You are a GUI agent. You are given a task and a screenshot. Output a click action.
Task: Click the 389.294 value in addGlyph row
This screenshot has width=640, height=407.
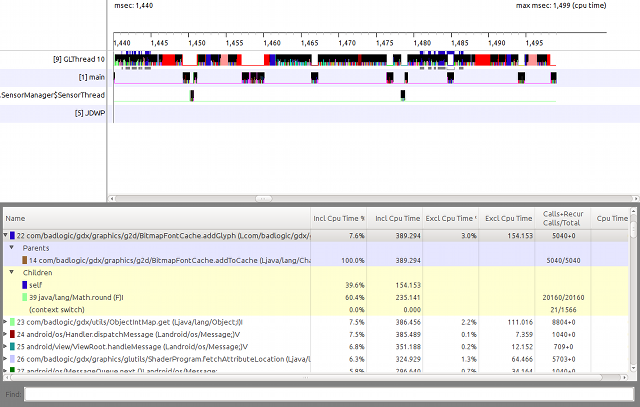point(408,236)
